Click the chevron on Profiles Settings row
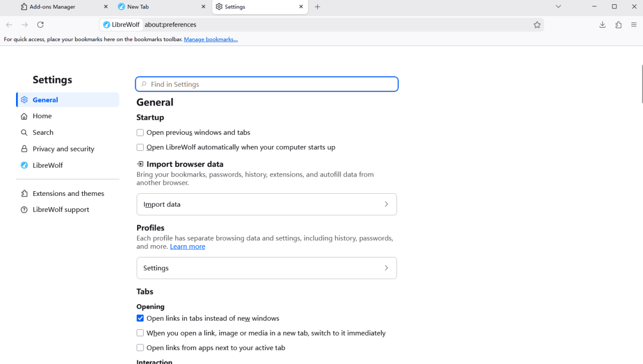This screenshot has width=643, height=364. pos(386,268)
